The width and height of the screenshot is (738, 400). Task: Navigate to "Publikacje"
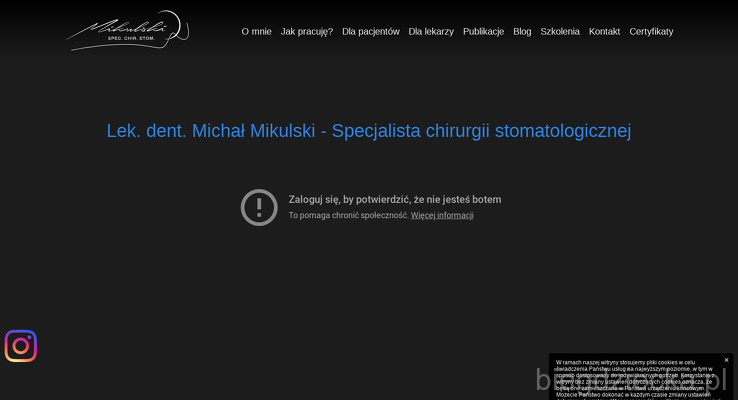coord(483,31)
